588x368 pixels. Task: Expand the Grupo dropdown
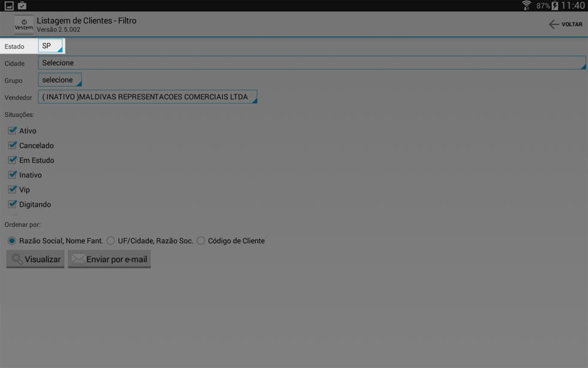click(x=59, y=80)
